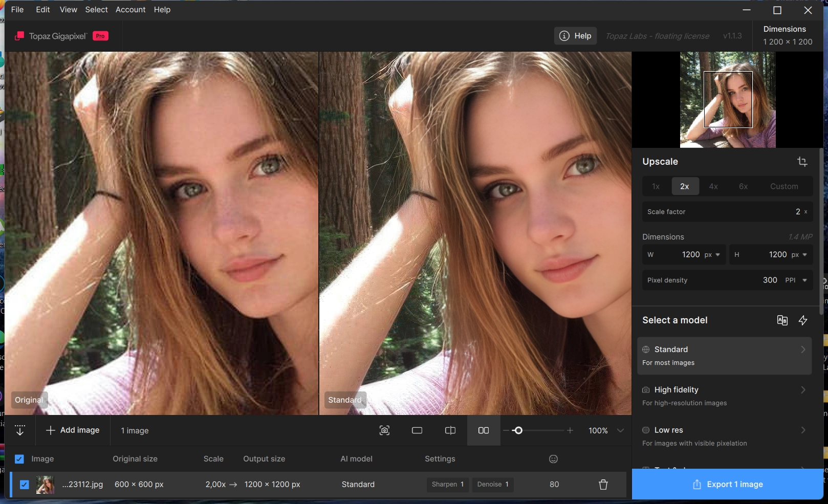
Task: Click Export 1 image button
Action: pyautogui.click(x=727, y=485)
